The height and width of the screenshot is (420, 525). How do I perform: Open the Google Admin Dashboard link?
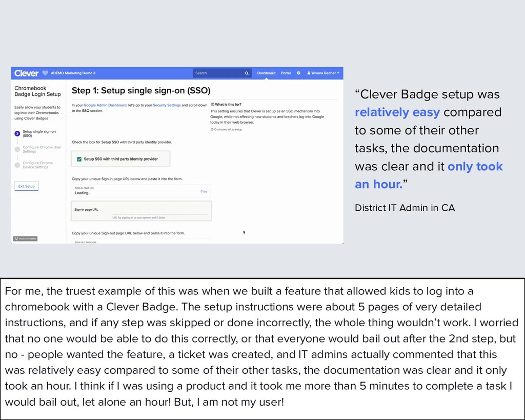[105, 105]
